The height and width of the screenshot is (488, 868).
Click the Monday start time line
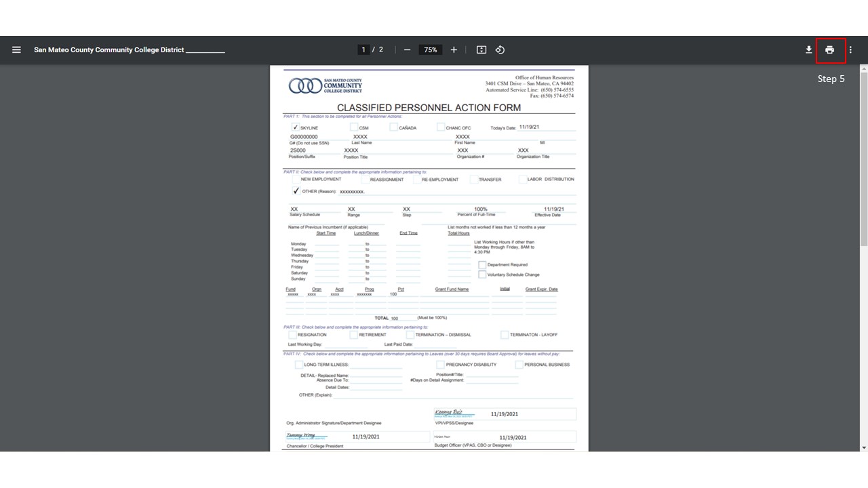(327, 244)
